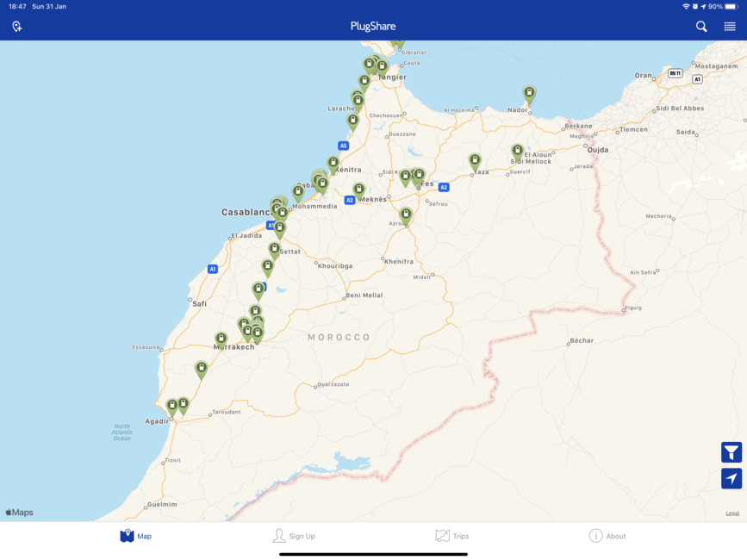Open the search magnifier

701,26
